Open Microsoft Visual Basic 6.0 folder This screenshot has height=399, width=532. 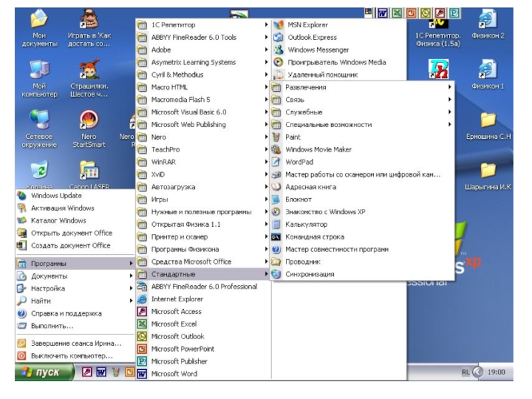pos(203,112)
